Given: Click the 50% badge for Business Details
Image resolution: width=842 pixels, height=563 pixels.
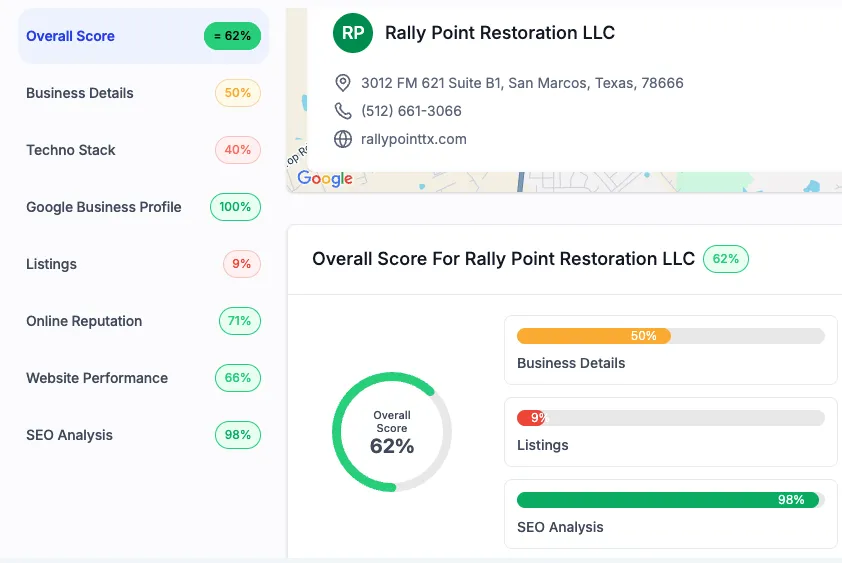Looking at the screenshot, I should click(x=238, y=93).
